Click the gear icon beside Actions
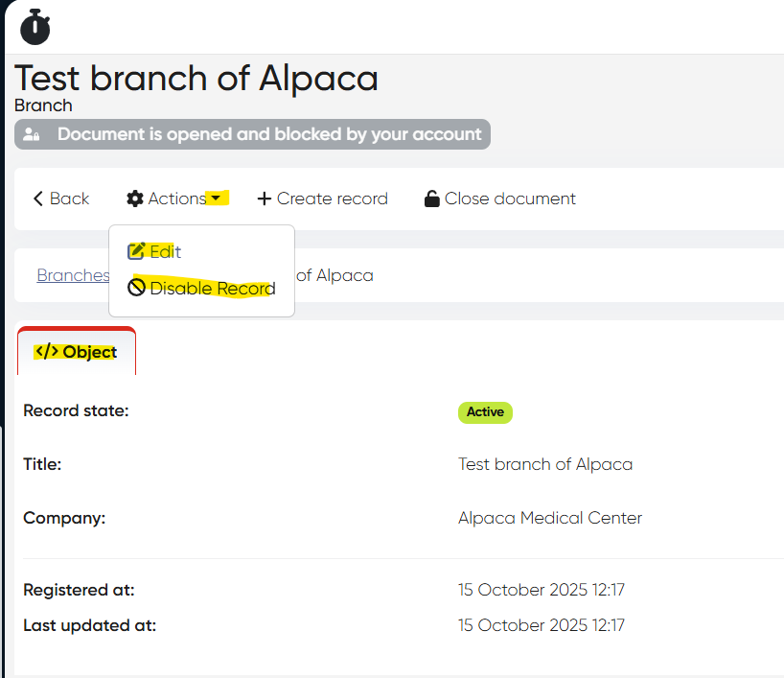 point(135,199)
